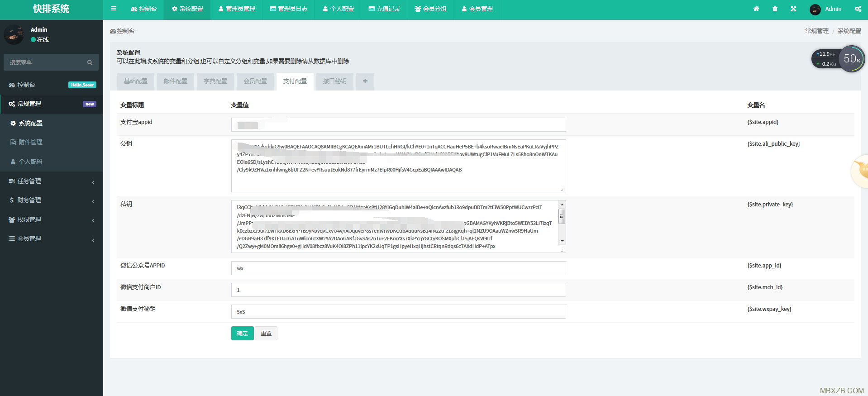Click the new badge on 常规管理
The image size is (868, 396).
pos(90,104)
